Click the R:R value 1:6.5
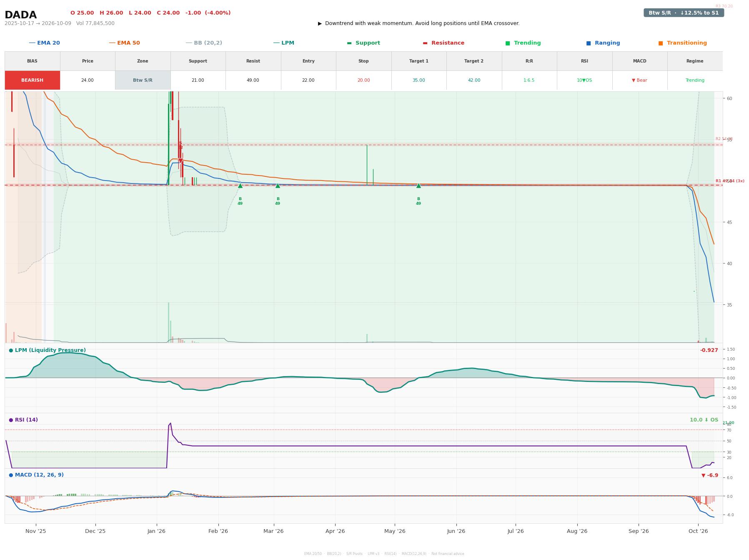Image resolution: width=749 pixels, height=560 pixels. [x=529, y=80]
